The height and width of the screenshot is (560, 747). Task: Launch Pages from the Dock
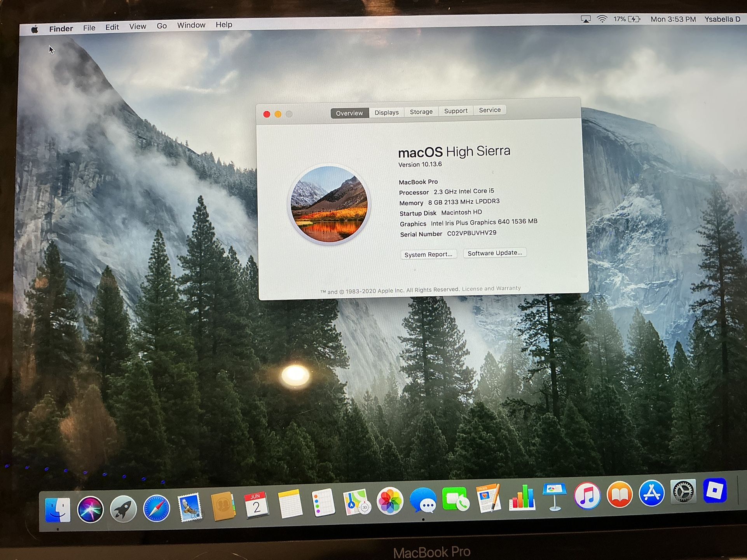pyautogui.click(x=488, y=499)
